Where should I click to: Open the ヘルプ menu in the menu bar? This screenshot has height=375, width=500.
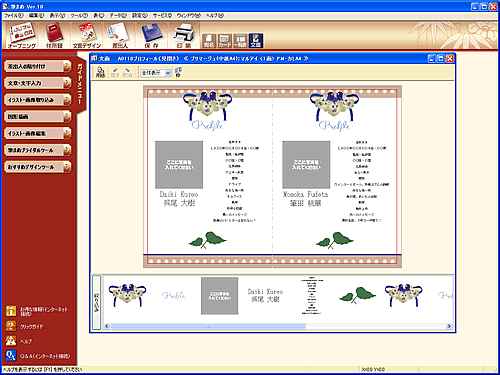214,15
